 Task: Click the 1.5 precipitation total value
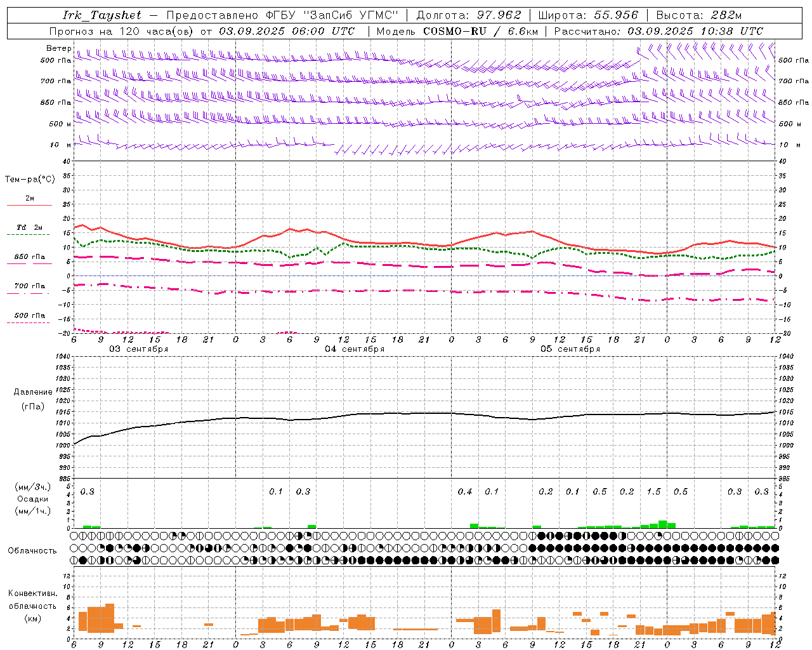click(x=653, y=491)
